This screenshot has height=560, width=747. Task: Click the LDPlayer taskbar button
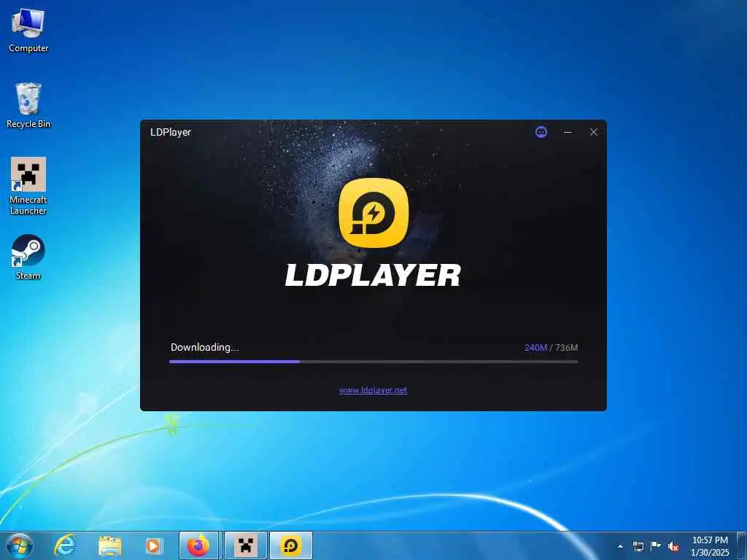[291, 545]
